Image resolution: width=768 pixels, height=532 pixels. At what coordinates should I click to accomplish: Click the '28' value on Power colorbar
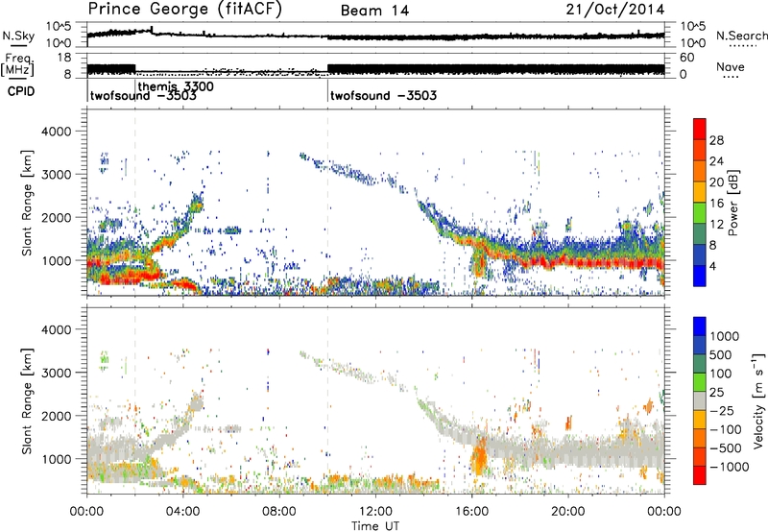(x=716, y=140)
